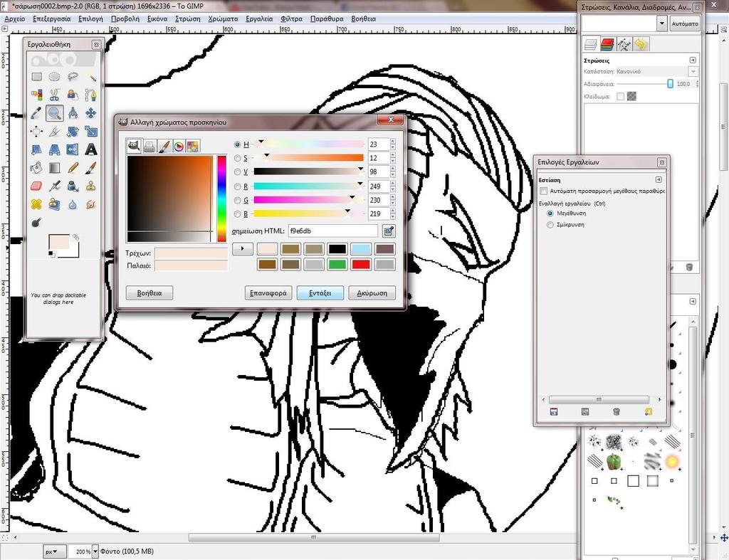Viewport: 729px width, 560px height.
Task: Open the Χρώματα menu
Action: pyautogui.click(x=223, y=19)
